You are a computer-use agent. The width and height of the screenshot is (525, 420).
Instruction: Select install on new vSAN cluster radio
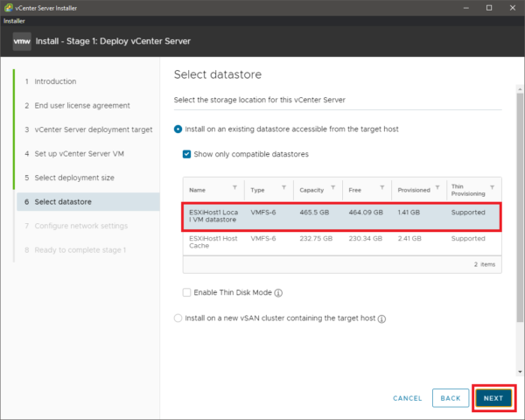pyautogui.click(x=178, y=318)
